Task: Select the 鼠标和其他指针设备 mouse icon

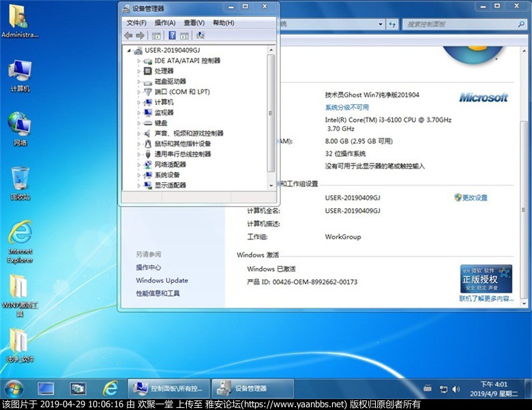Action: pyautogui.click(x=147, y=144)
